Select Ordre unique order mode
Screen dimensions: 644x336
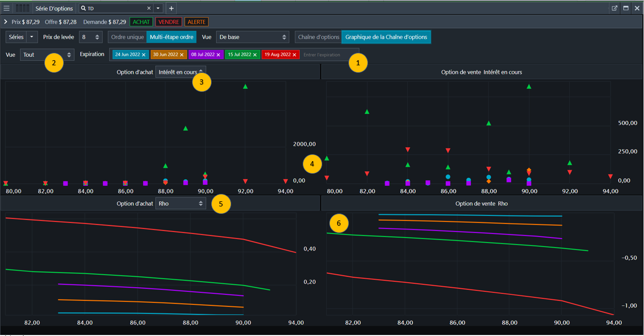pyautogui.click(x=127, y=37)
